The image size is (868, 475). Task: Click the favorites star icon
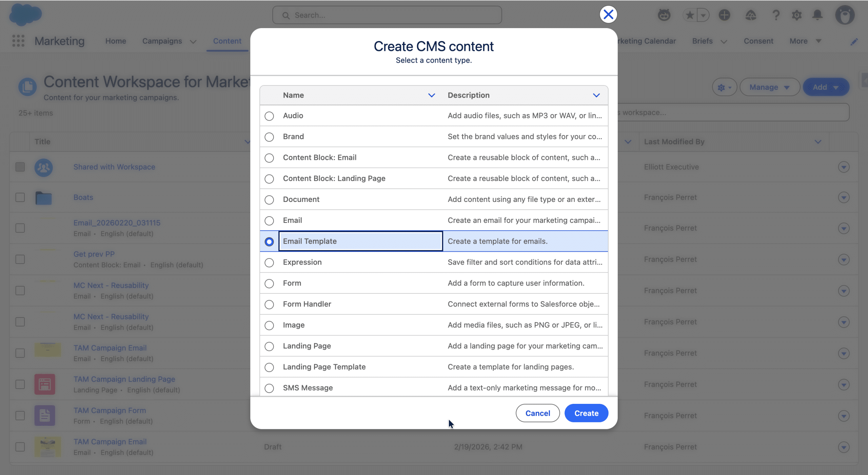(690, 15)
